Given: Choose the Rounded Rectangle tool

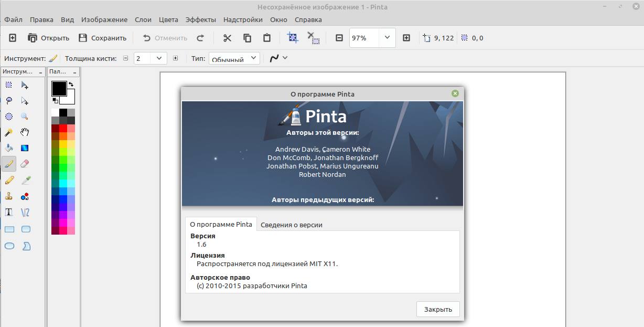Looking at the screenshot, I should (25, 229).
